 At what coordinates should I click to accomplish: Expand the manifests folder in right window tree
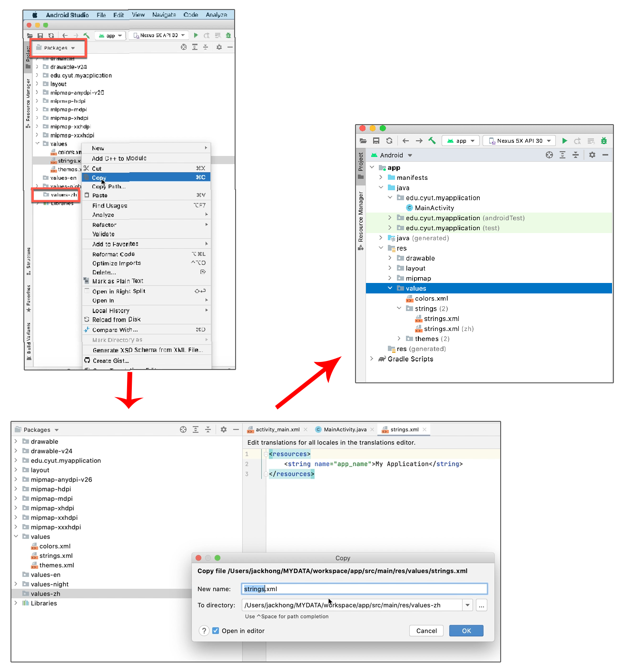pyautogui.click(x=381, y=177)
